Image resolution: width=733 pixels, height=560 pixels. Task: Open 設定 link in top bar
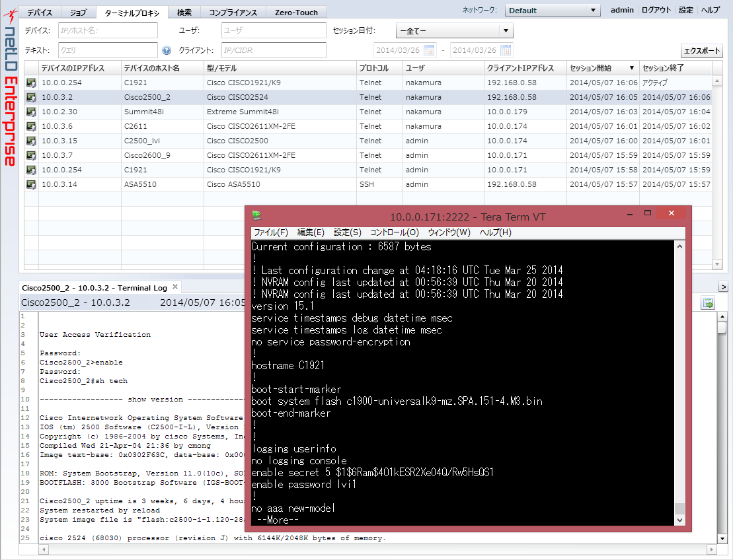tap(686, 10)
